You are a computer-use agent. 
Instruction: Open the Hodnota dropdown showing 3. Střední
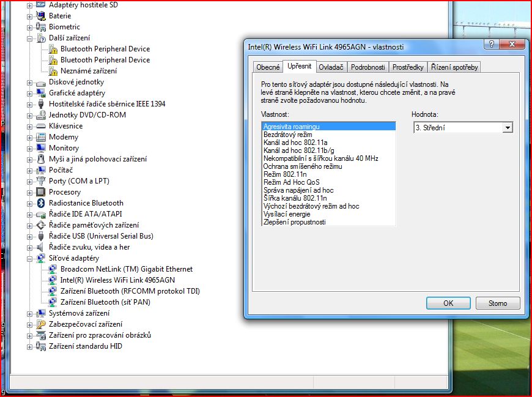click(507, 128)
